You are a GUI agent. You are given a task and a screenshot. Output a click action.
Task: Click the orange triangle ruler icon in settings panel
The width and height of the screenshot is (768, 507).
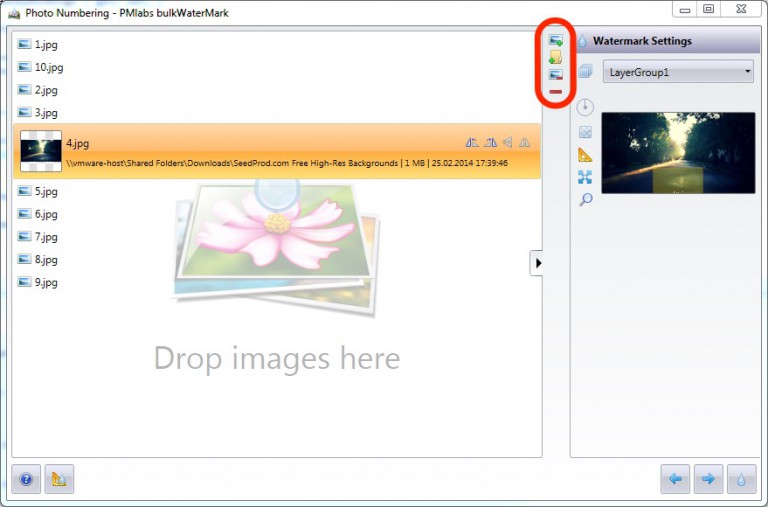585,155
